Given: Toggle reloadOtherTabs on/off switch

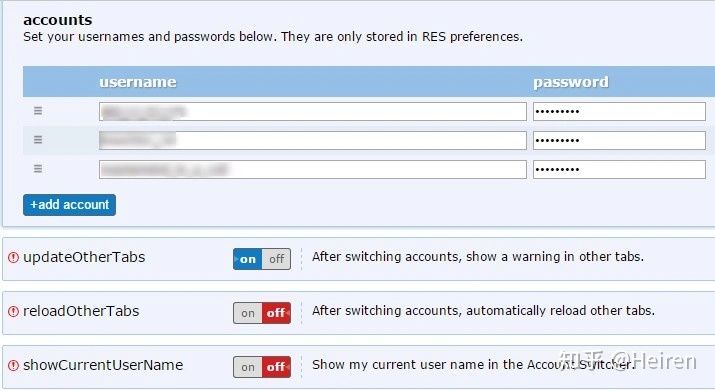Looking at the screenshot, I should (262, 313).
